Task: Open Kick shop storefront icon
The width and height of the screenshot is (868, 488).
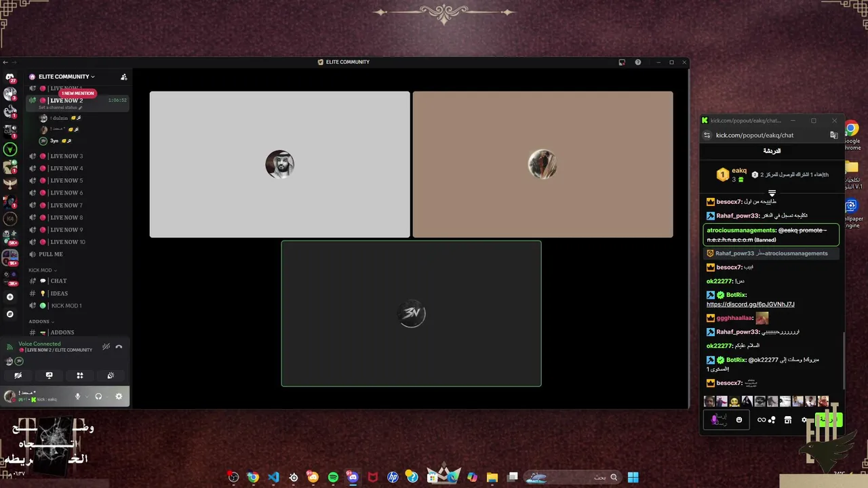Action: tap(787, 420)
